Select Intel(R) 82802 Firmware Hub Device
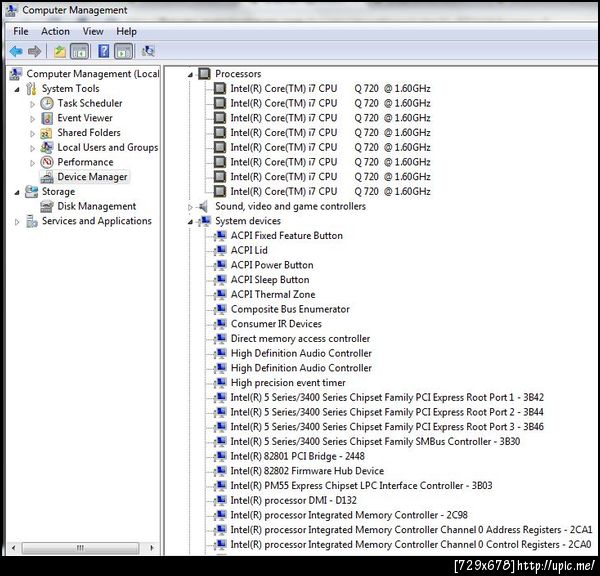The height and width of the screenshot is (576, 600). (307, 471)
